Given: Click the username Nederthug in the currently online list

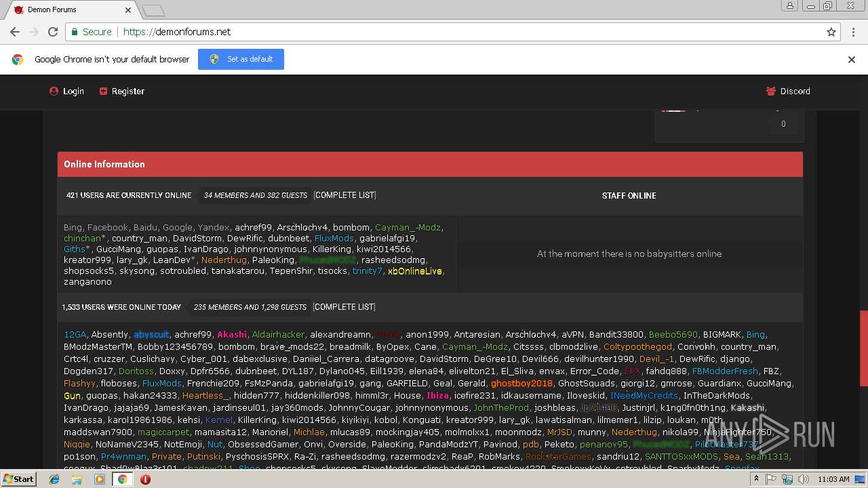Looking at the screenshot, I should [x=224, y=260].
